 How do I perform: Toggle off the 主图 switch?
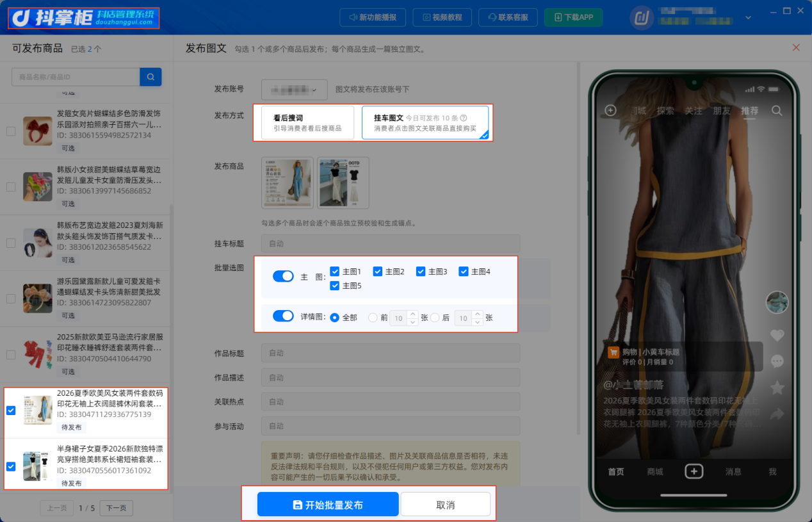click(x=283, y=276)
